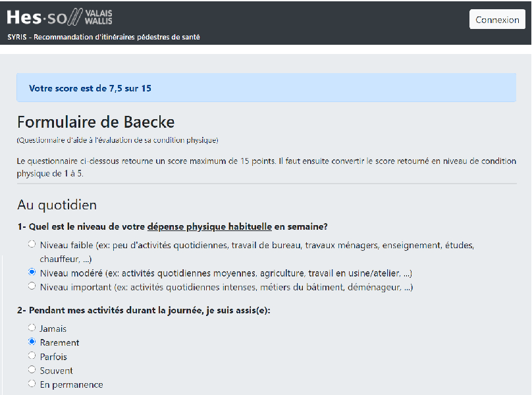The image size is (532, 395).
Task: Click the underlined 'dépense physique habituelle' text
Action: point(209,226)
